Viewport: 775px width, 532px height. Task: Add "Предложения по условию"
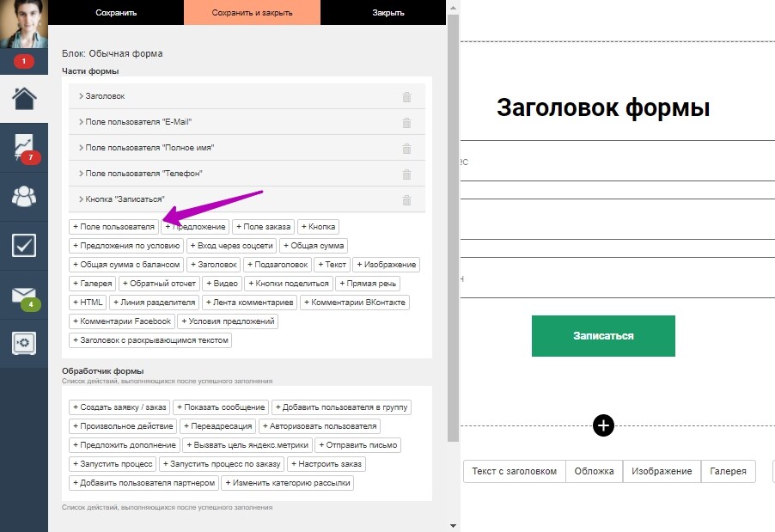(x=126, y=245)
